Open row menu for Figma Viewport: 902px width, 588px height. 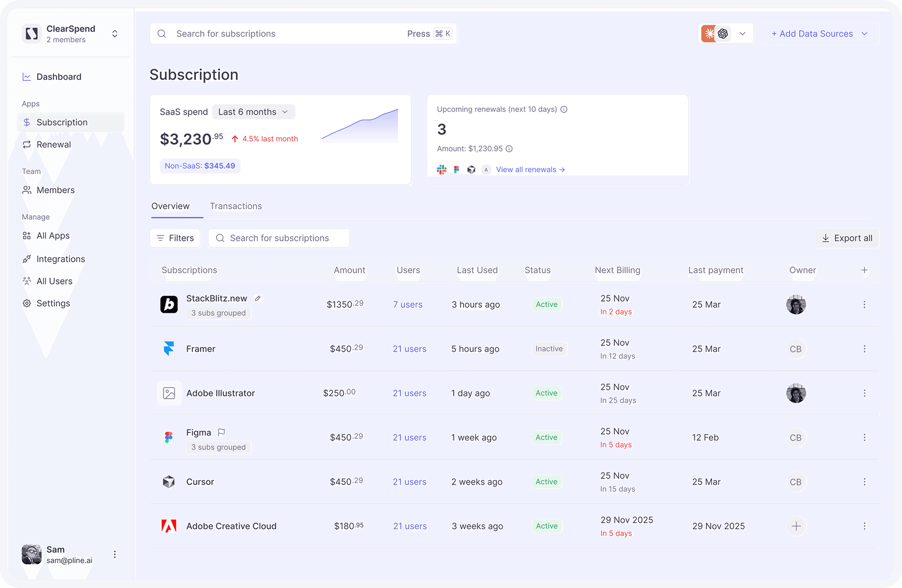(864, 437)
